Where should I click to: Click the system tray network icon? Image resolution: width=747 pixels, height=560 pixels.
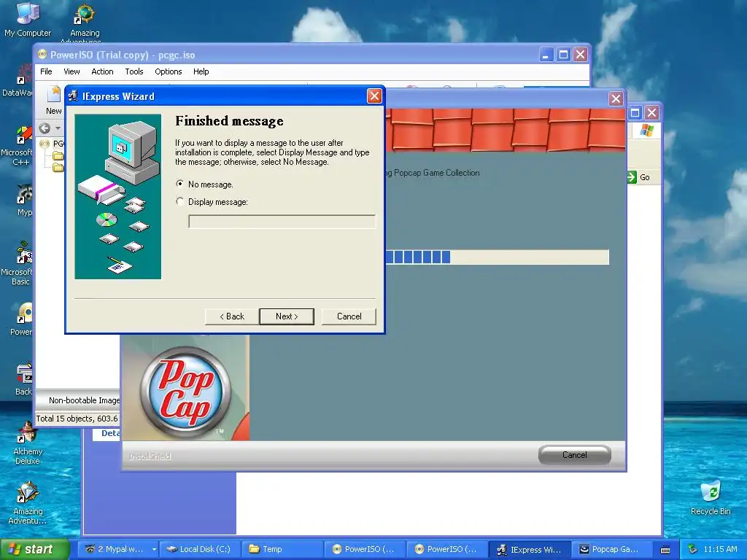(x=693, y=549)
